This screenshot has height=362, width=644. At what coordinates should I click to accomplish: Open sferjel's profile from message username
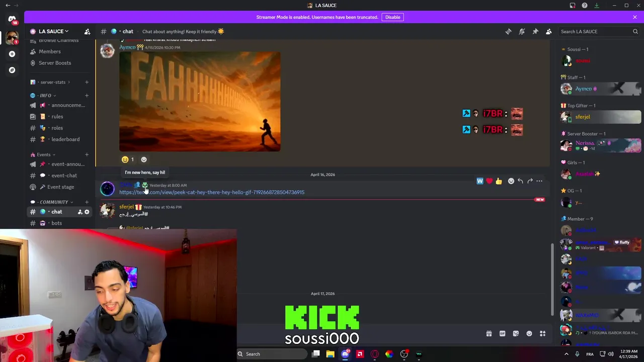[x=126, y=207]
